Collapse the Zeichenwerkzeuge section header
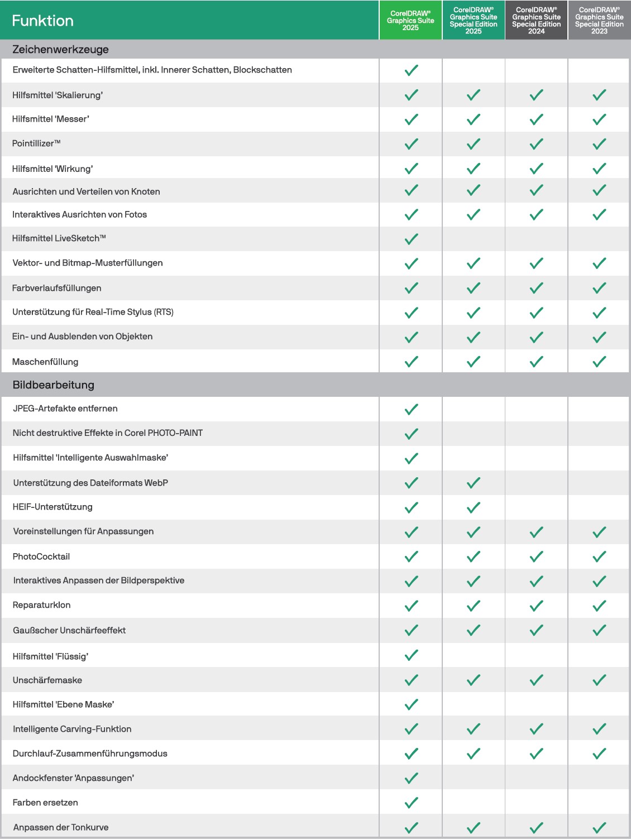 [x=60, y=50]
